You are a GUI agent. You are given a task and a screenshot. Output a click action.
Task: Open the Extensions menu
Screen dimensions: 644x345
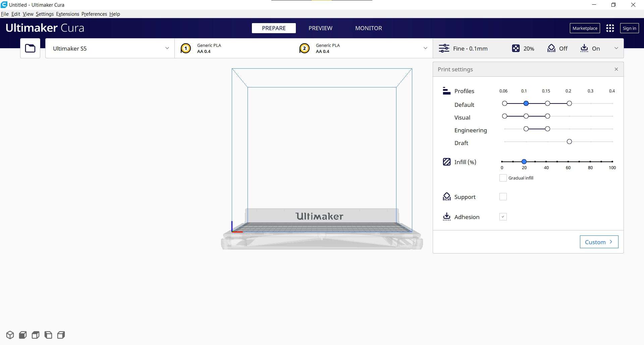(x=67, y=14)
